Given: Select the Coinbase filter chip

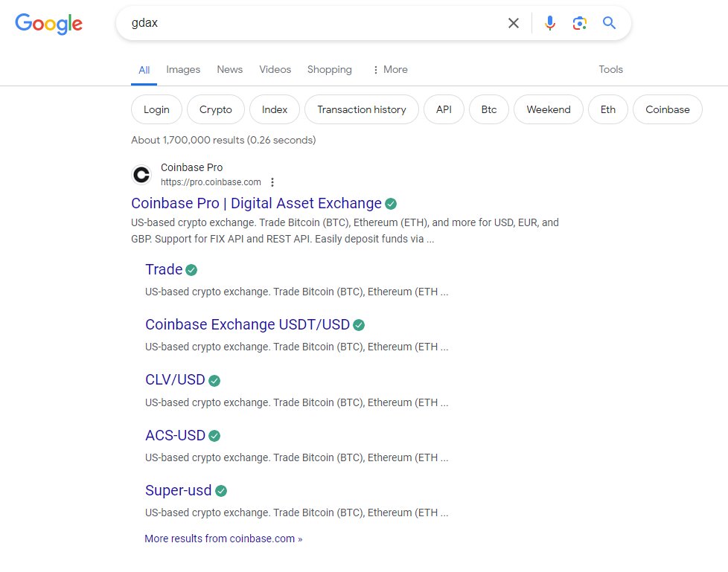Looking at the screenshot, I should point(668,109).
